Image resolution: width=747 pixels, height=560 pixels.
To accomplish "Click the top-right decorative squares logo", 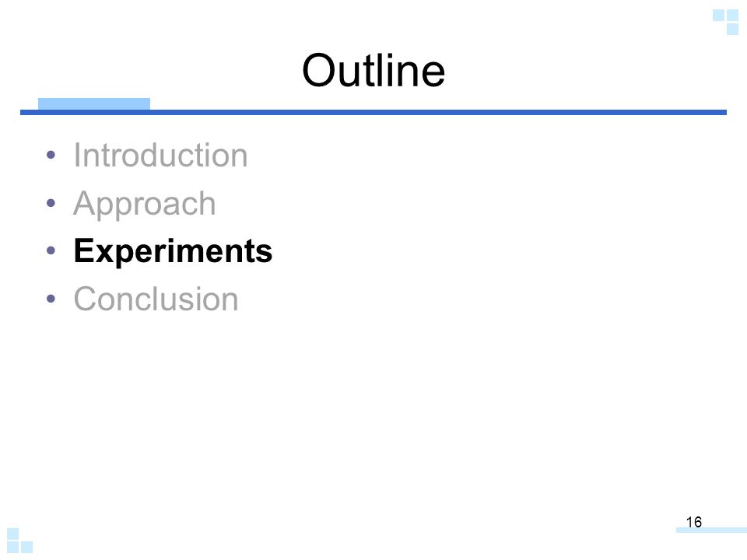I will pyautogui.click(x=725, y=22).
